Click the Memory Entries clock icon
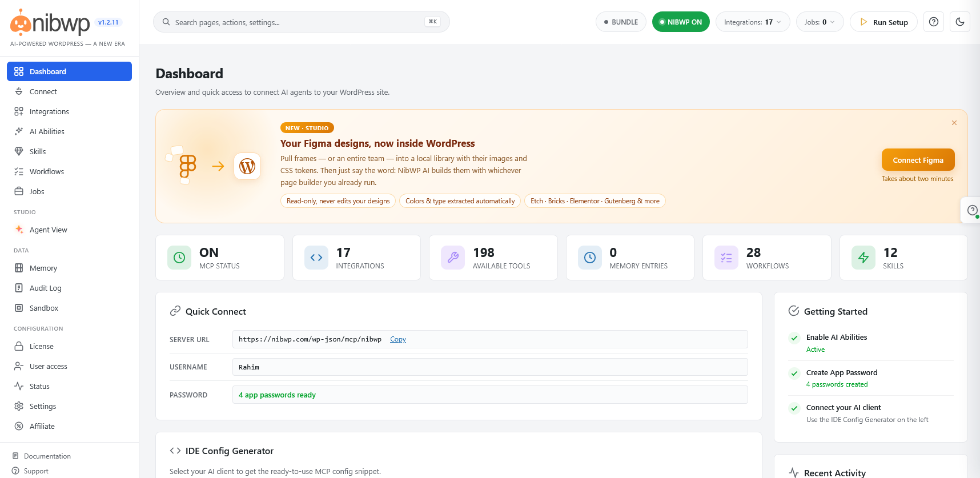This screenshot has width=980, height=478. click(590, 258)
